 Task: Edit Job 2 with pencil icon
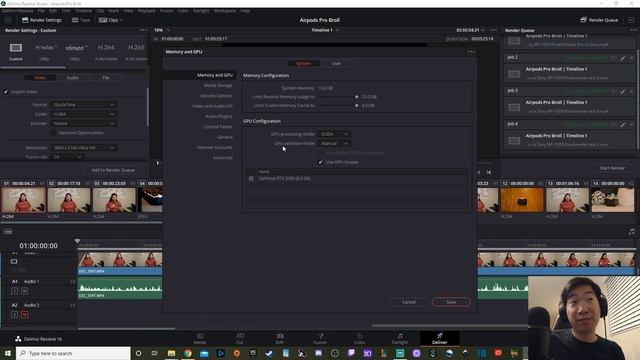tap(622, 58)
